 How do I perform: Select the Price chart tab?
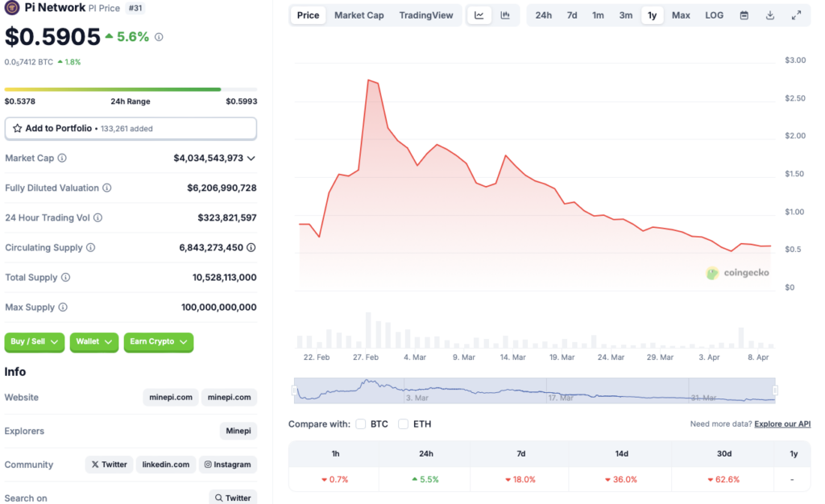click(308, 15)
